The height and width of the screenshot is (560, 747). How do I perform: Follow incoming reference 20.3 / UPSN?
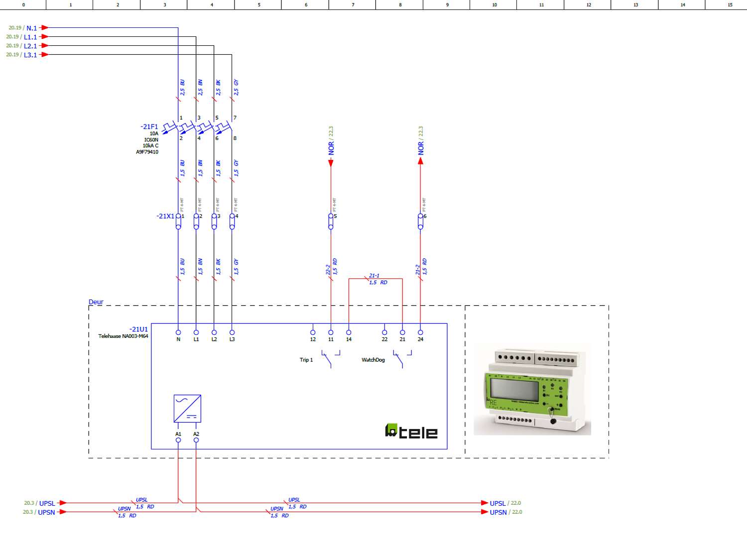pos(39,512)
